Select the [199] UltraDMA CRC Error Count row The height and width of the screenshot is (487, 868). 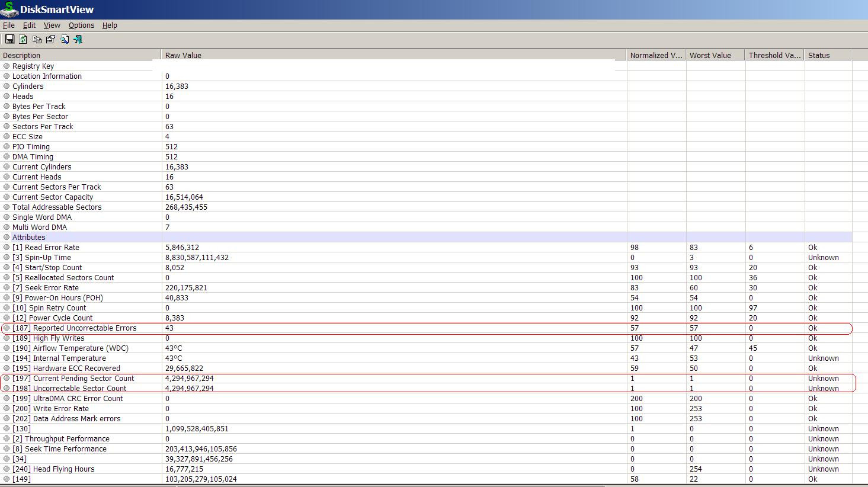(x=426, y=398)
